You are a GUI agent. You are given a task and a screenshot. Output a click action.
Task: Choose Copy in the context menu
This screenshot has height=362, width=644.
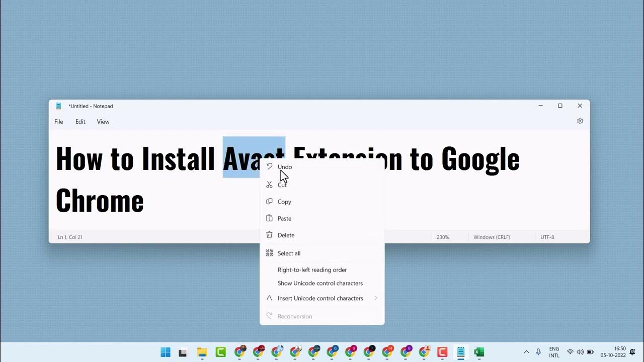pos(322,202)
